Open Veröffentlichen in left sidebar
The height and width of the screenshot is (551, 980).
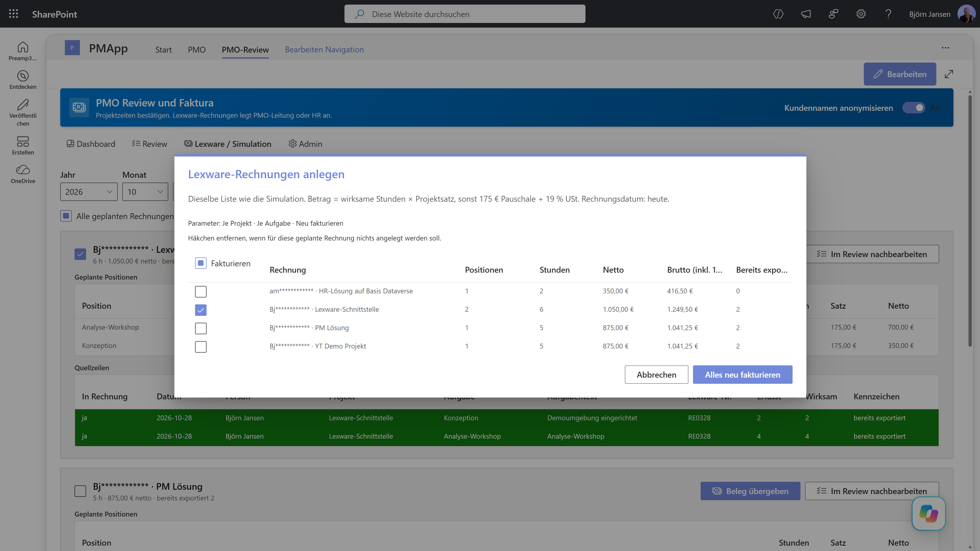pos(23,113)
